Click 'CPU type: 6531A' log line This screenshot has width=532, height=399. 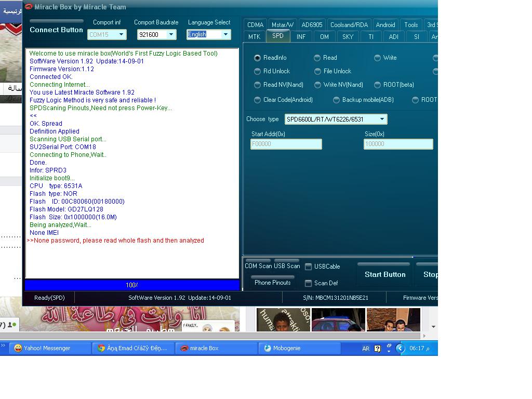(56, 186)
